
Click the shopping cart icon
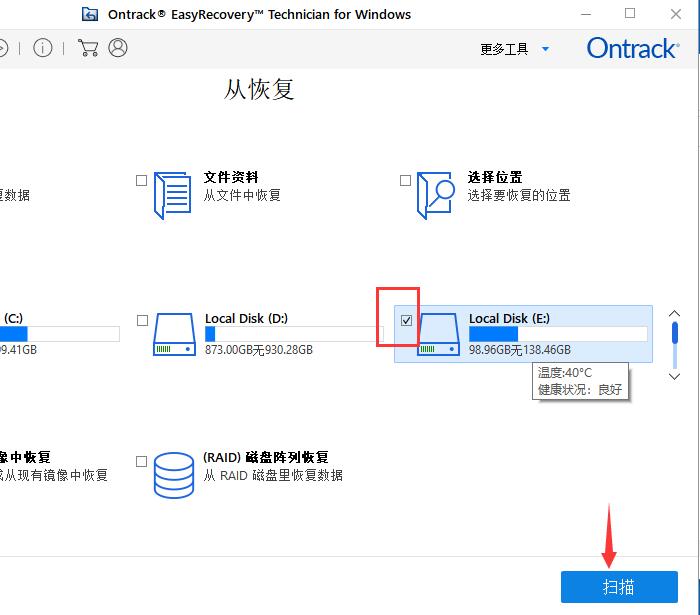click(x=88, y=48)
